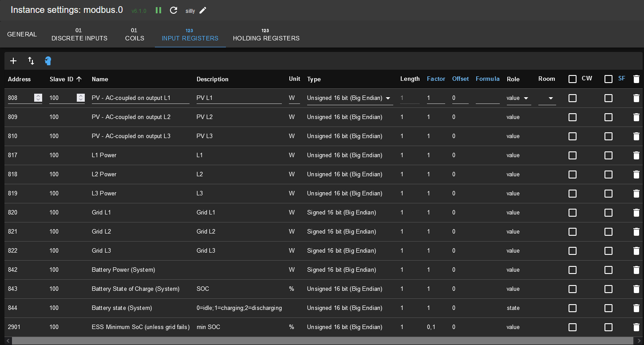This screenshot has height=345, width=644.
Task: Edit Description field PV L1
Action: pos(239,98)
